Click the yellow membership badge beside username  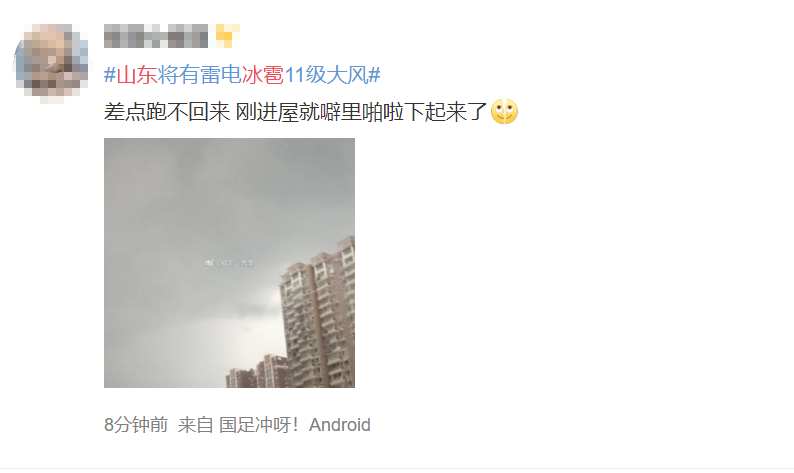click(227, 36)
